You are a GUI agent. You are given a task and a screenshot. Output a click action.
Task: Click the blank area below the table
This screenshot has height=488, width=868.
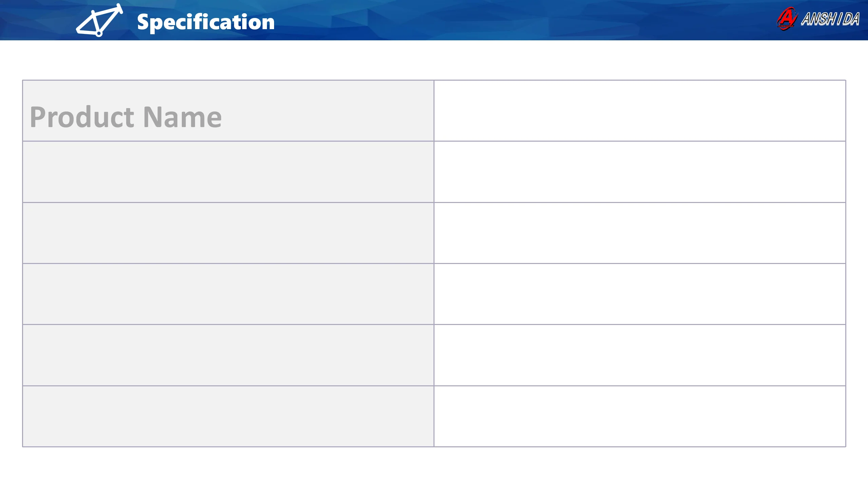coord(434,468)
